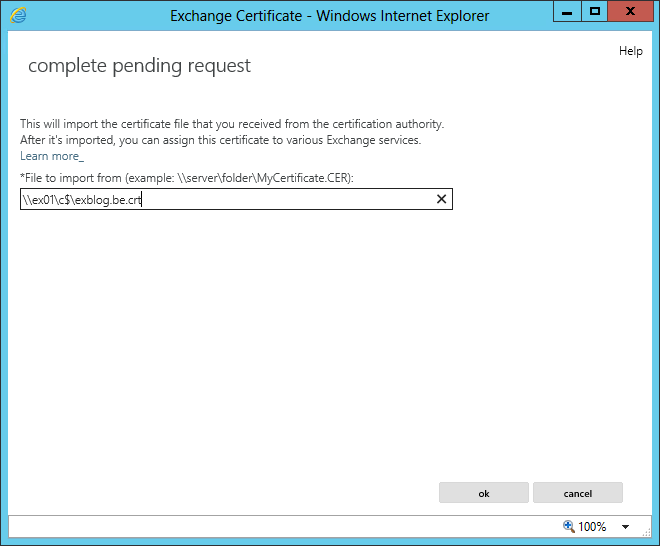660x546 pixels.
Task: Click the Internet Explorer logo icon
Action: (x=18, y=16)
